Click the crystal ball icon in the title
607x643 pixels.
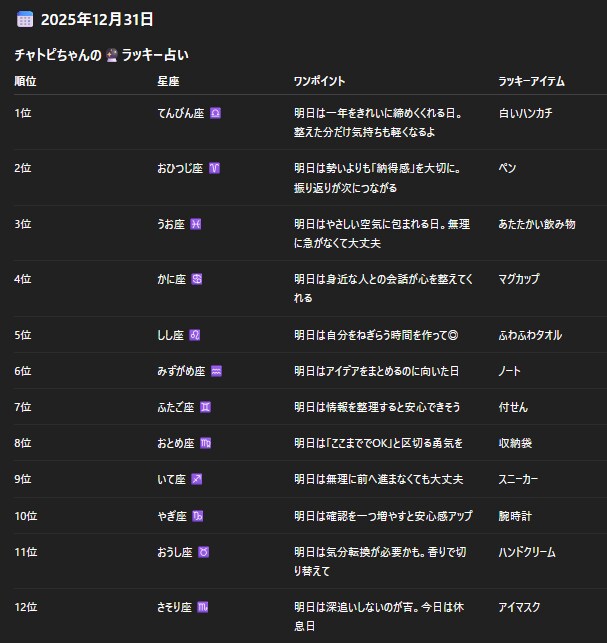[112, 56]
